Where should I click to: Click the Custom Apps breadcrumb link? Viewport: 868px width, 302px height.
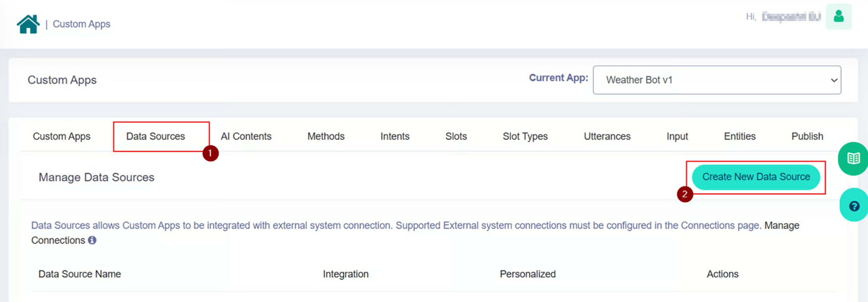click(82, 24)
